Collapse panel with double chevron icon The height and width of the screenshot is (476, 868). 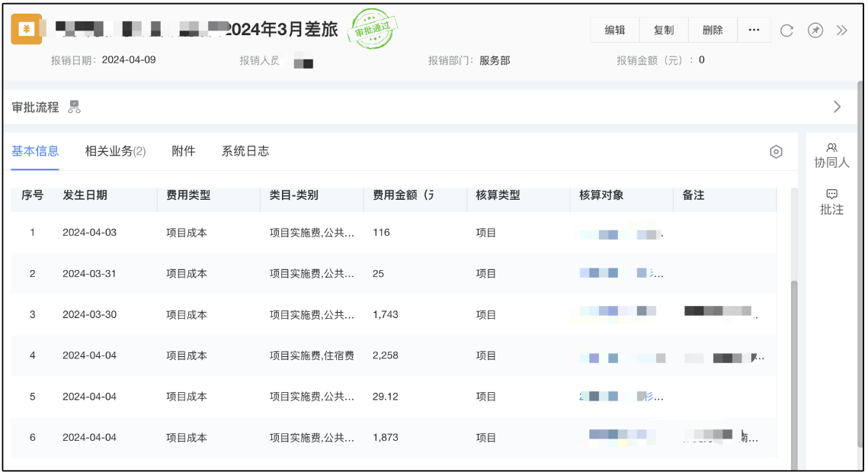coord(841,31)
